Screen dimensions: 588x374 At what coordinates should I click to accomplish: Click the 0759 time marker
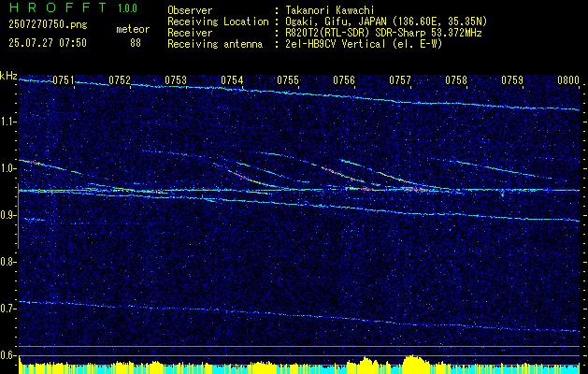[x=512, y=80]
